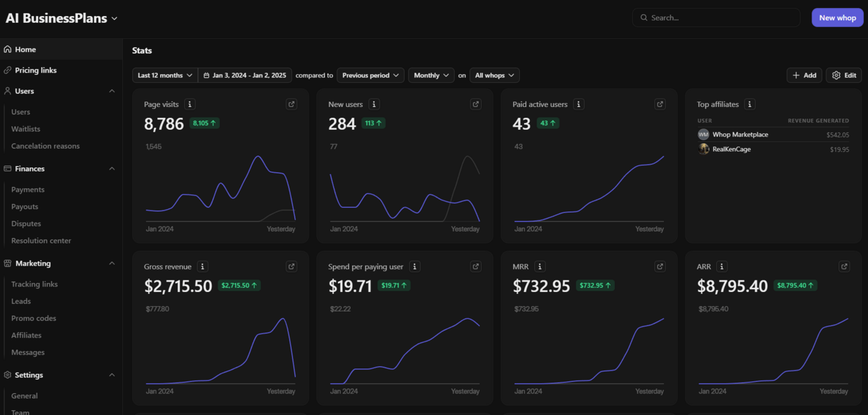The width and height of the screenshot is (868, 415).
Task: Open the Monthly interval dropdown
Action: [431, 75]
